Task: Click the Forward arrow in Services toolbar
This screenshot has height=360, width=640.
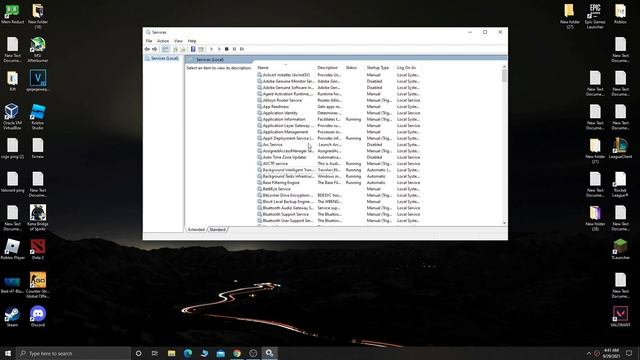Action: click(155, 49)
